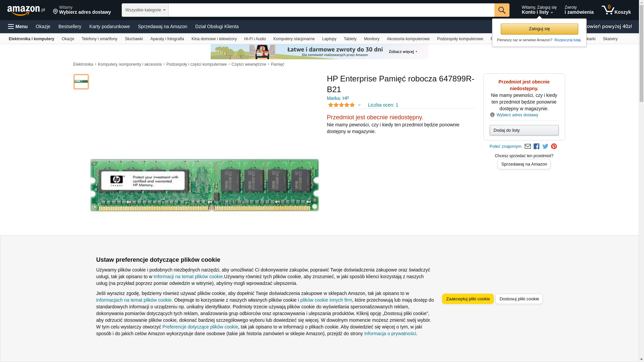The width and height of the screenshot is (644, 362).
Task: Open the shopping cart Koszyk icon
Action: point(616,10)
